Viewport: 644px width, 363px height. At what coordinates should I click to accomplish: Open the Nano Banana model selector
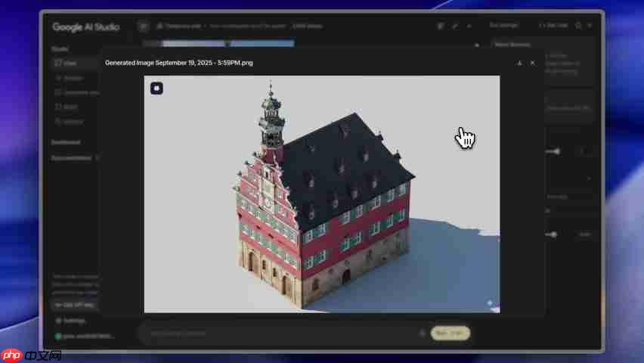tap(543, 62)
